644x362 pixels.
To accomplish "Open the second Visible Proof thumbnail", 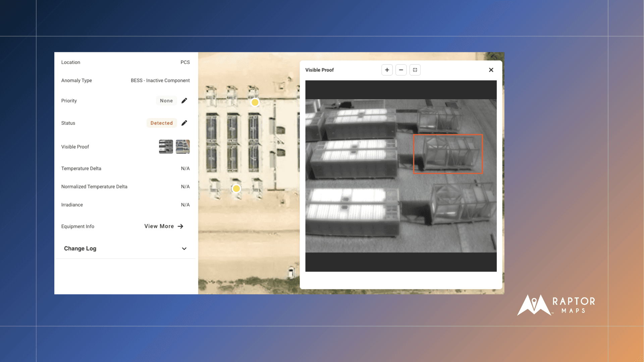I will (183, 147).
